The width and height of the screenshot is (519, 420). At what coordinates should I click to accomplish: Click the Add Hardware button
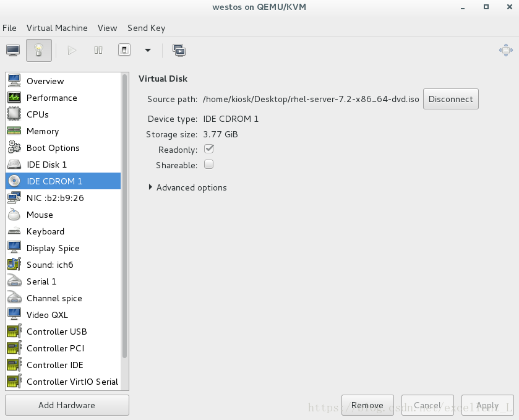[67, 405]
